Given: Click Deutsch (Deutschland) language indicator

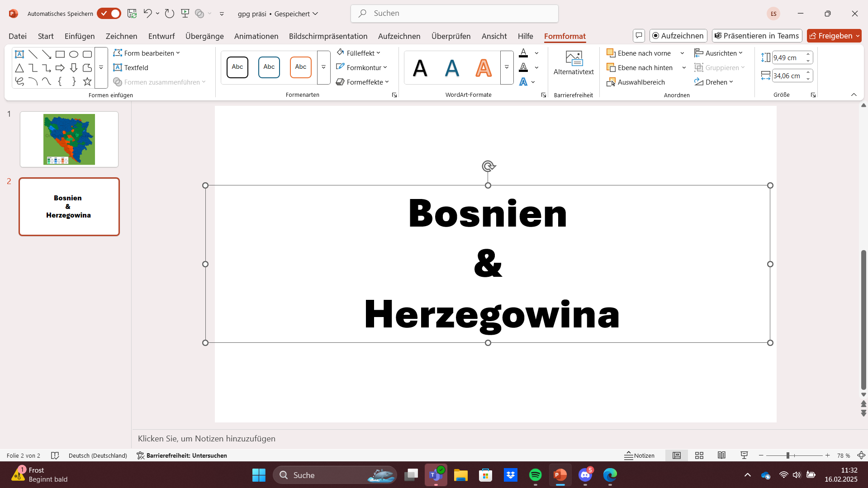Looking at the screenshot, I should 98,455.
